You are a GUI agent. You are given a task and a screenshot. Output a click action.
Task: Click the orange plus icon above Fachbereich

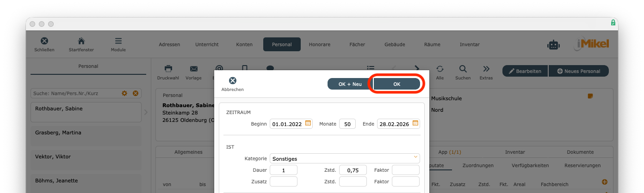click(604, 182)
